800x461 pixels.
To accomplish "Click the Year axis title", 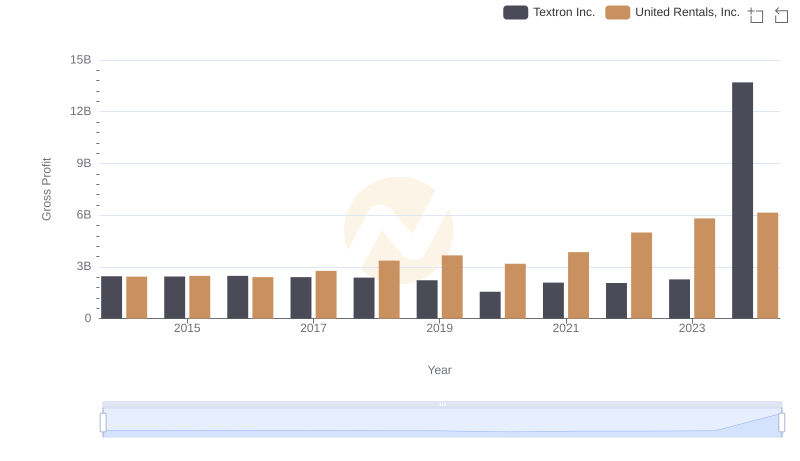I will point(439,370).
